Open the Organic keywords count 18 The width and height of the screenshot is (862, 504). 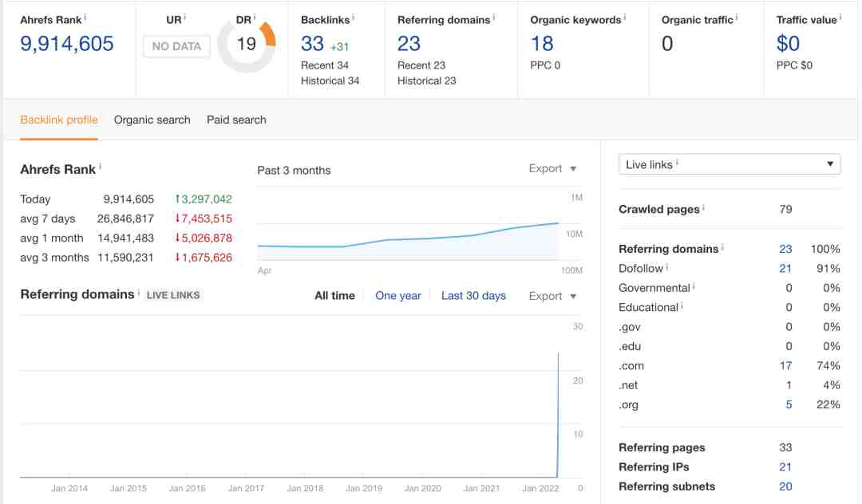(x=542, y=43)
